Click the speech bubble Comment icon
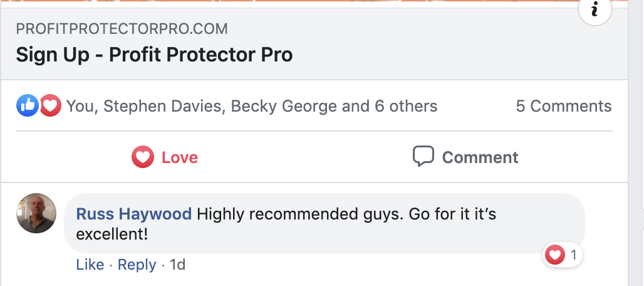This screenshot has width=644, height=286. (x=423, y=157)
